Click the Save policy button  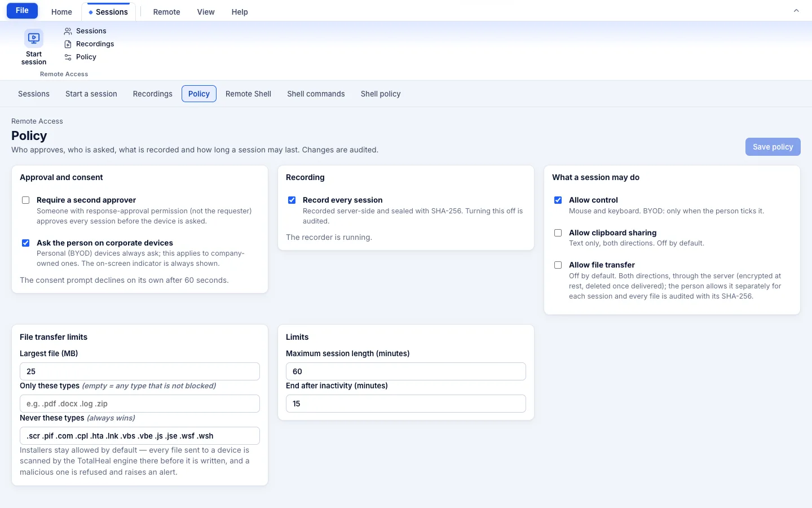[773, 147]
